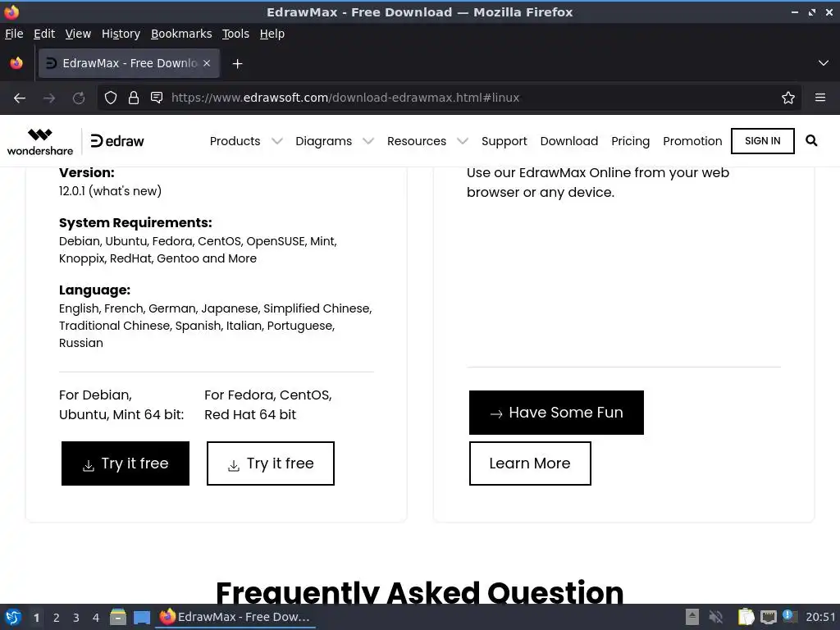Open the list all tabs dropdown arrow
The width and height of the screenshot is (840, 630).
click(x=823, y=63)
